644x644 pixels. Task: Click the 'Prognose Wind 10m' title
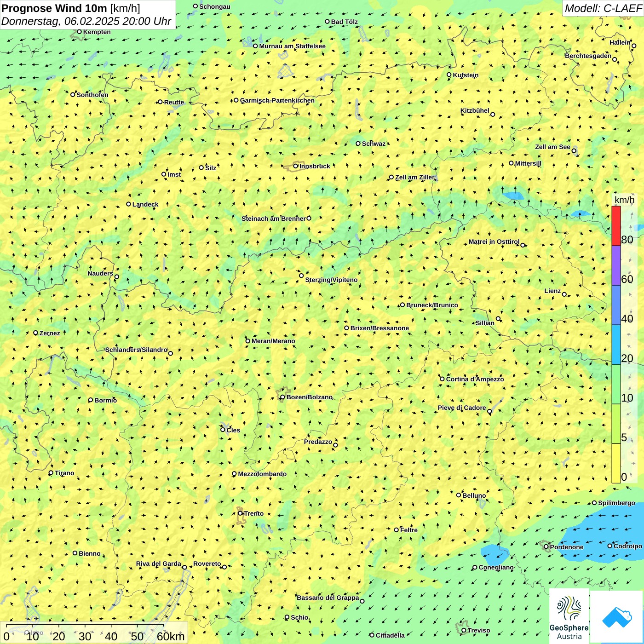[x=54, y=8]
